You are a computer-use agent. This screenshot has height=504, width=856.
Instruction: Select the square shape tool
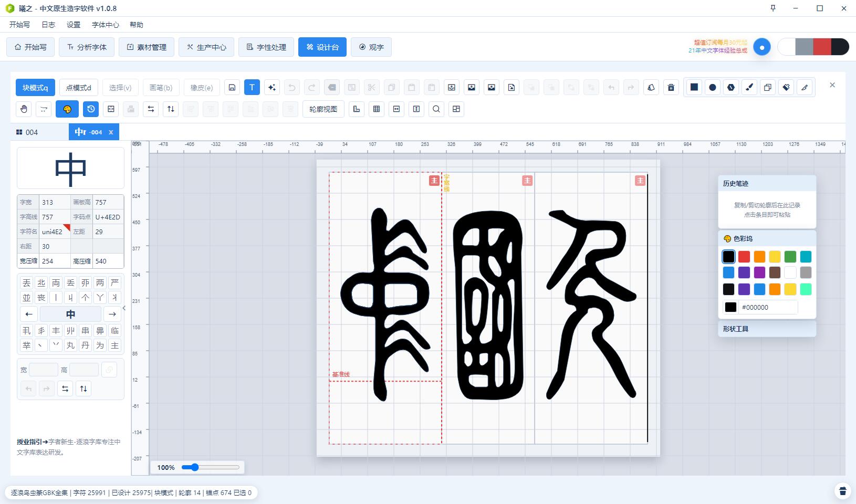point(694,87)
